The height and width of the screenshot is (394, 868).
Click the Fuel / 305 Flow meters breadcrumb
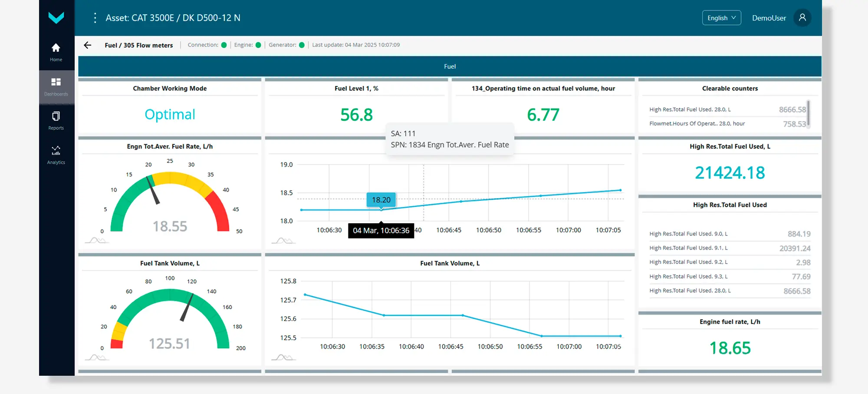coord(139,45)
